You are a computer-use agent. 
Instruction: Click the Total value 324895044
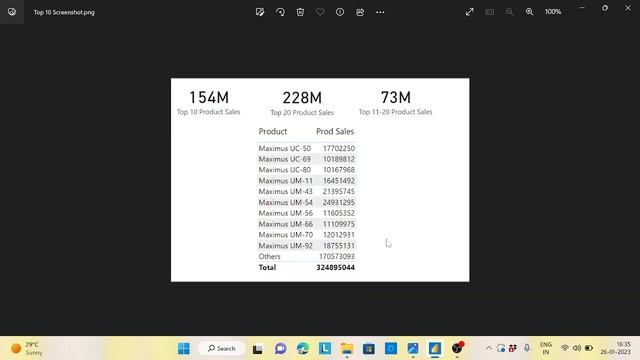point(336,267)
